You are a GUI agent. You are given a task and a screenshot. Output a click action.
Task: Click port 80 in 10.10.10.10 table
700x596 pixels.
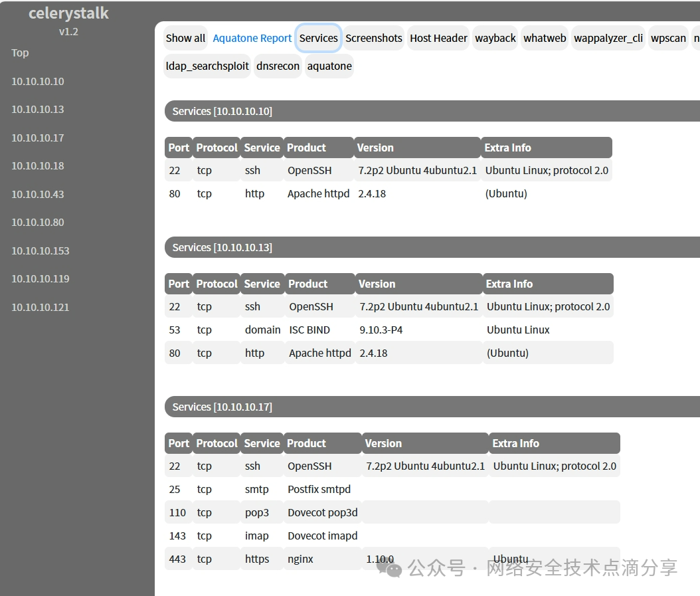click(x=175, y=194)
